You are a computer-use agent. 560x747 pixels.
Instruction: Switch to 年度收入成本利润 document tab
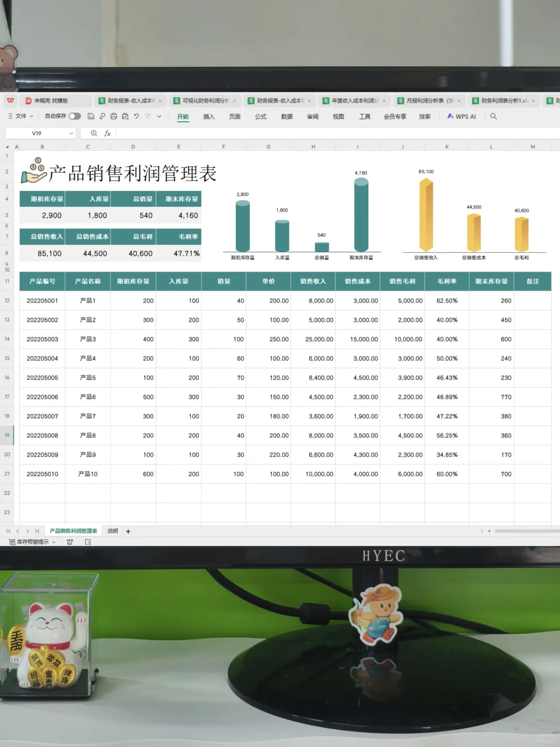point(355,101)
